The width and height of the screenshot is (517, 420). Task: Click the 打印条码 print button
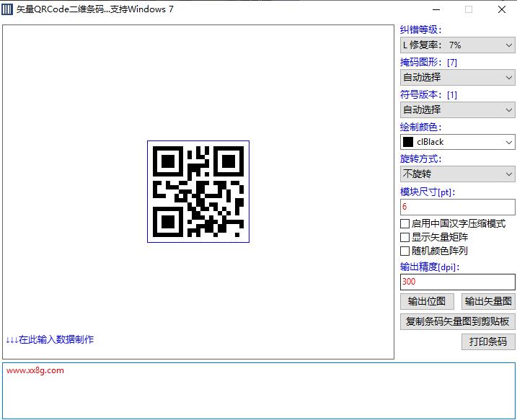[488, 341]
